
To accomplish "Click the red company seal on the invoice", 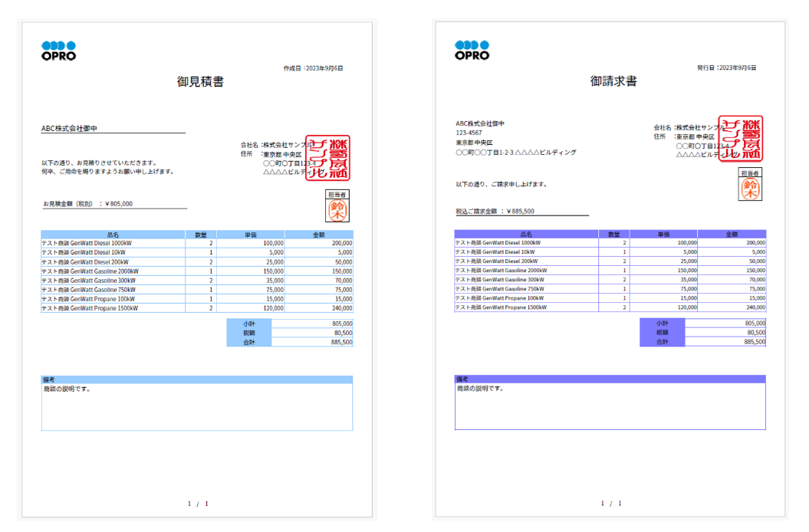I will [x=741, y=139].
